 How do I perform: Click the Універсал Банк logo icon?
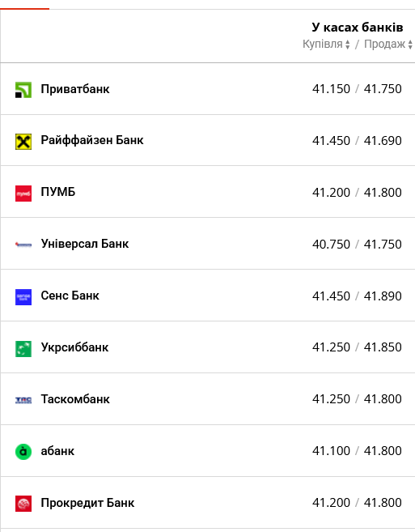23,245
